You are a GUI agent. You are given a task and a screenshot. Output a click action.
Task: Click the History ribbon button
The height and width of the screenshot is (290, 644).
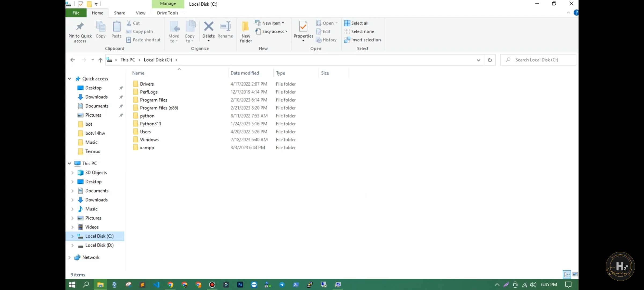[x=326, y=40]
